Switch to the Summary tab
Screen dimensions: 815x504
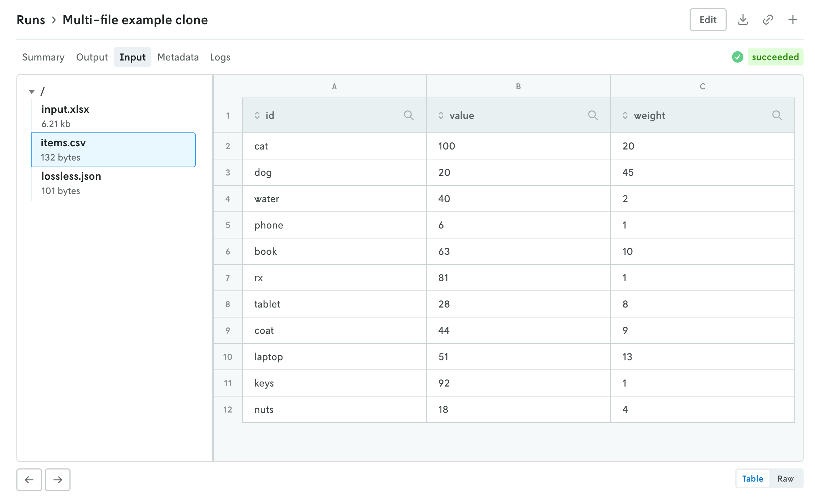pos(43,57)
